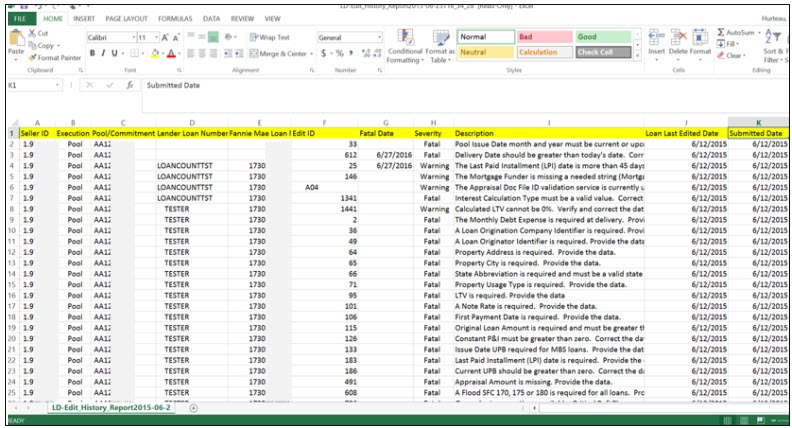Open the General number format dropdown
The image size is (792, 428).
(378, 37)
